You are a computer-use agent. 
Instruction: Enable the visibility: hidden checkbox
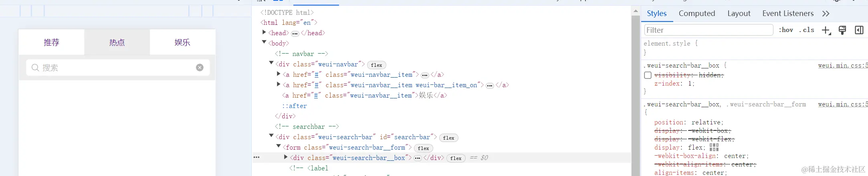pyautogui.click(x=648, y=75)
